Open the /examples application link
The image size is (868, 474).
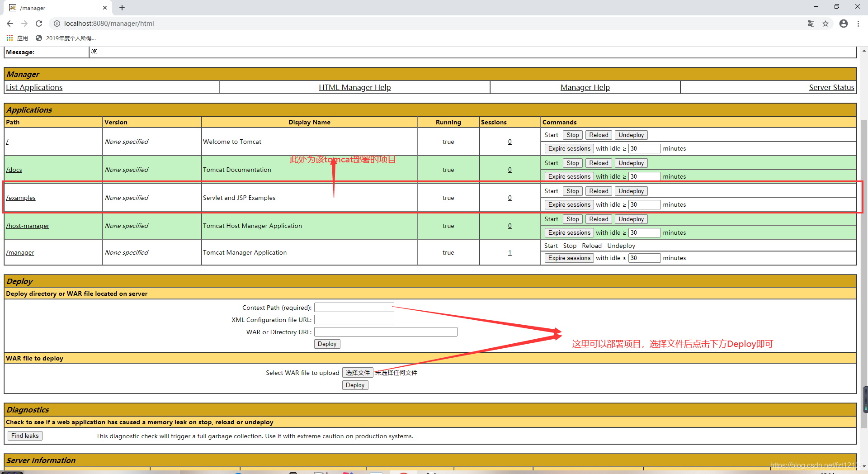coord(21,198)
